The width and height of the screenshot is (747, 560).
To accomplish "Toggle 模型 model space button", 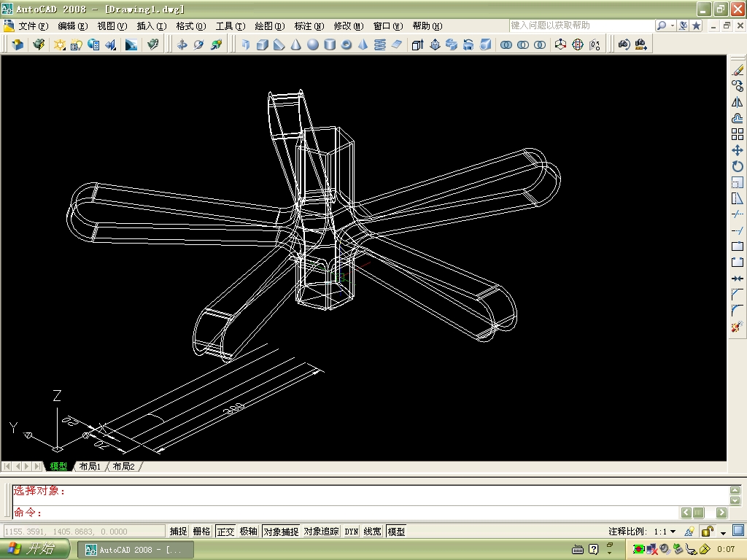I will pyautogui.click(x=396, y=532).
